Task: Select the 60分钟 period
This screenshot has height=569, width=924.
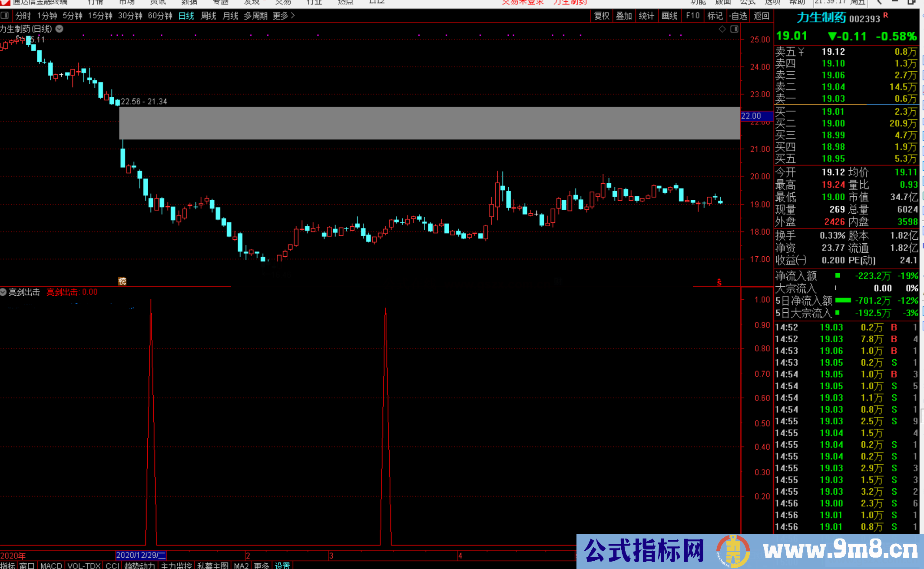Action: point(160,16)
